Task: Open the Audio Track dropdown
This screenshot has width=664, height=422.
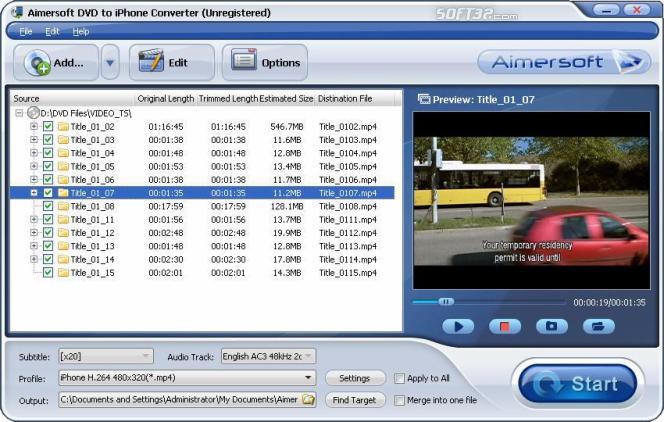Action: point(268,356)
